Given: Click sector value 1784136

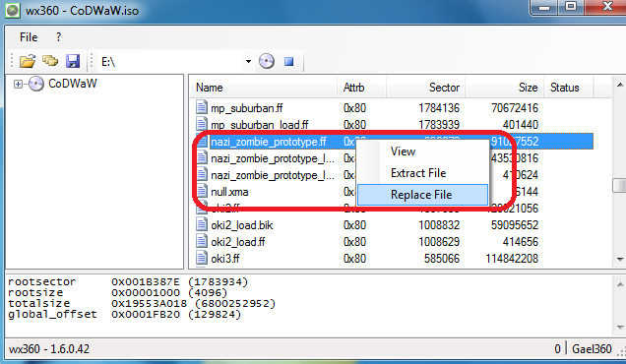Looking at the screenshot, I should (x=439, y=108).
